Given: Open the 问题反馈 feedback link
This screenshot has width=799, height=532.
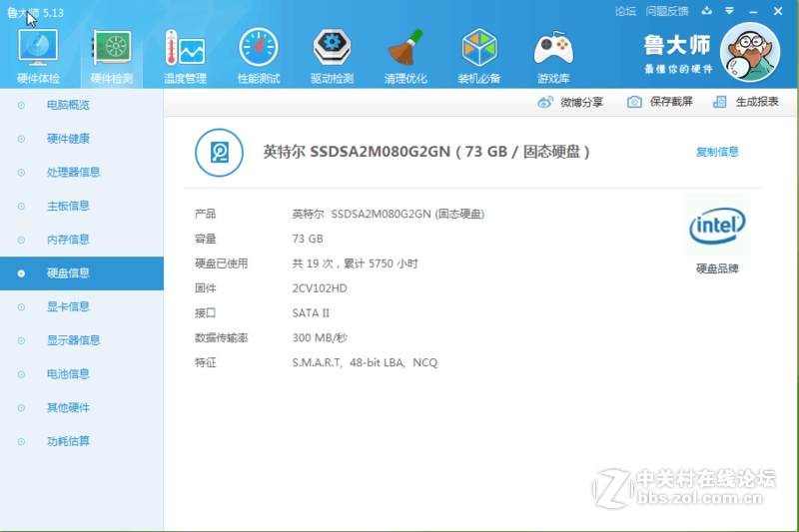Looking at the screenshot, I should 666,11.
